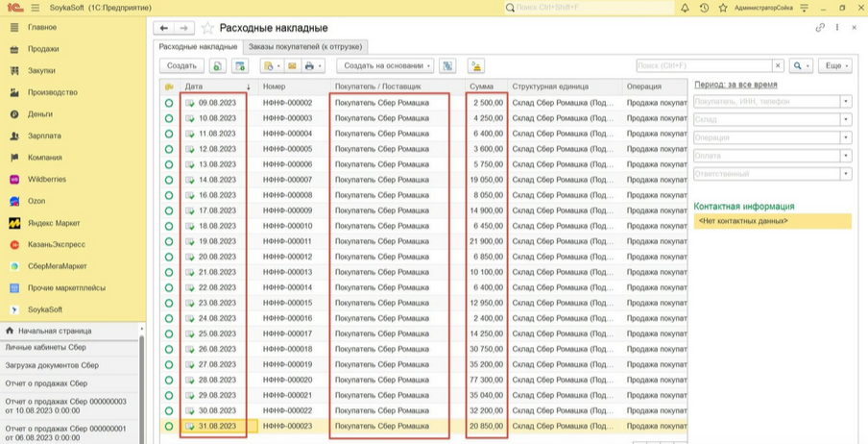Copy link to this page icon

[x=820, y=28]
